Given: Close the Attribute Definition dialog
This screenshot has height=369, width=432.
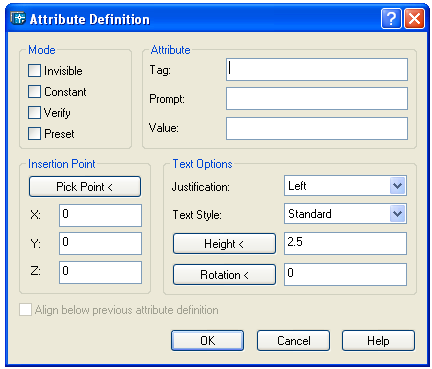Looking at the screenshot, I should pyautogui.click(x=414, y=19).
